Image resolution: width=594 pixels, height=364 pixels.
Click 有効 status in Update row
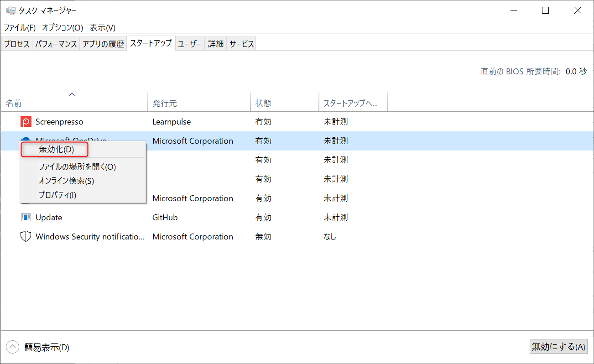(263, 218)
